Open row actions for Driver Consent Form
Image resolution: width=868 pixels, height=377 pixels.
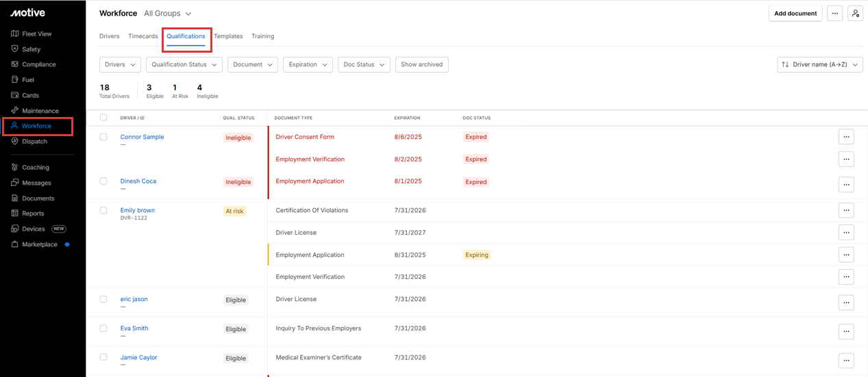(846, 137)
